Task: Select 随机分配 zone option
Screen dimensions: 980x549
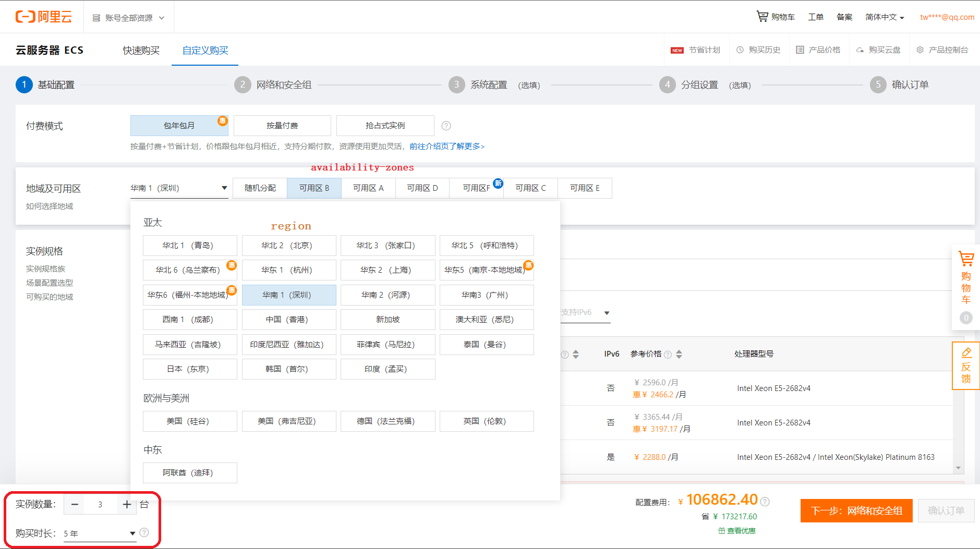Action: point(260,188)
